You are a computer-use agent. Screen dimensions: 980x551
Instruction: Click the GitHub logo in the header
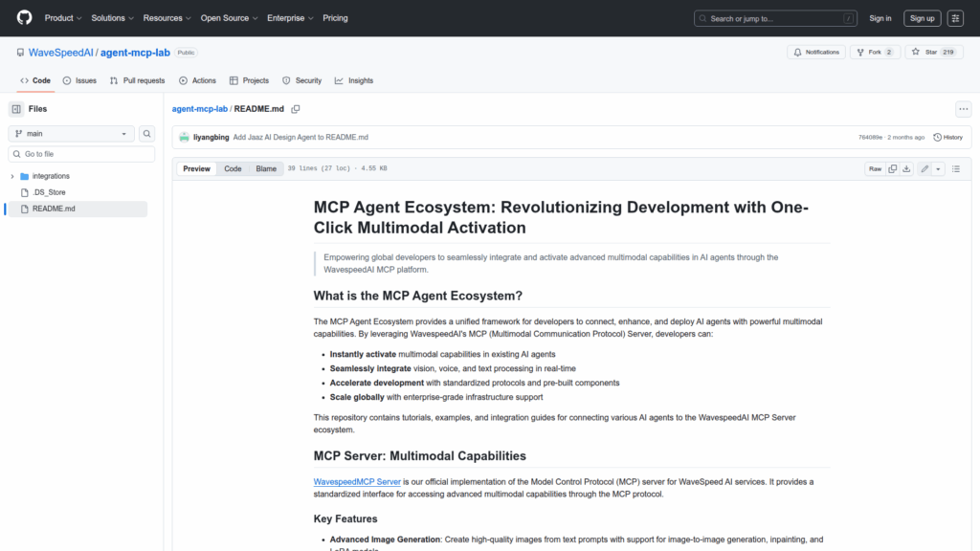pyautogui.click(x=24, y=18)
